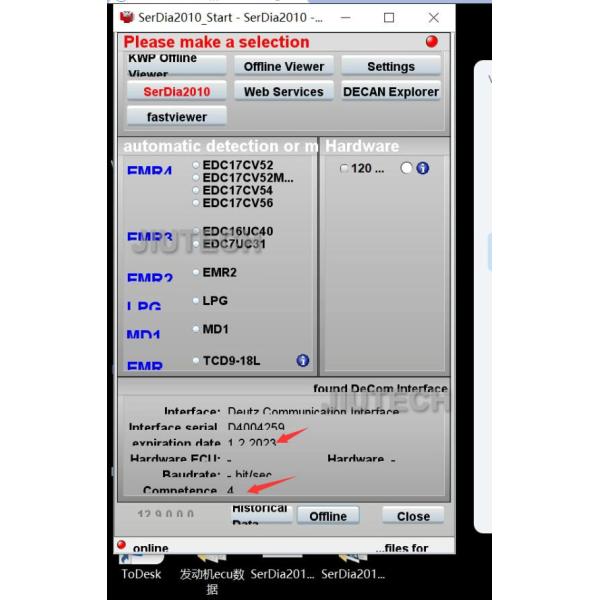Image resolution: width=600 pixels, height=600 pixels.
Task: Select the EDC17CV52 radio button
Action: 196,165
